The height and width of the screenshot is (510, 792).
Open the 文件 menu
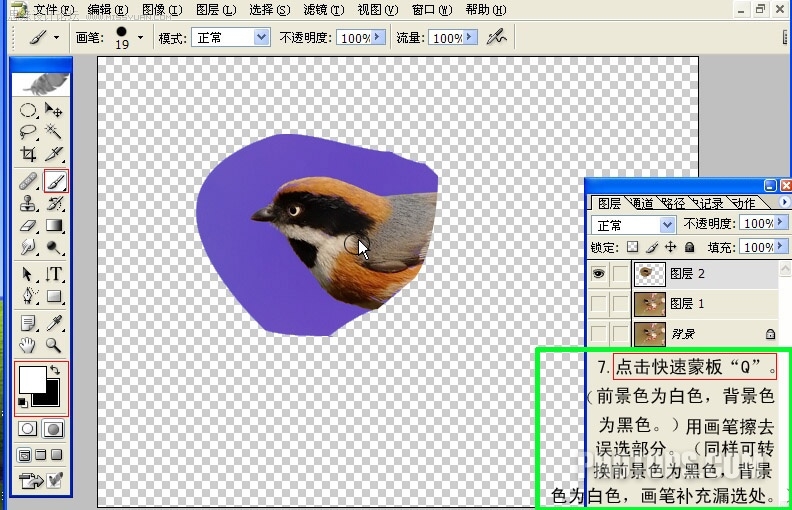(53, 10)
